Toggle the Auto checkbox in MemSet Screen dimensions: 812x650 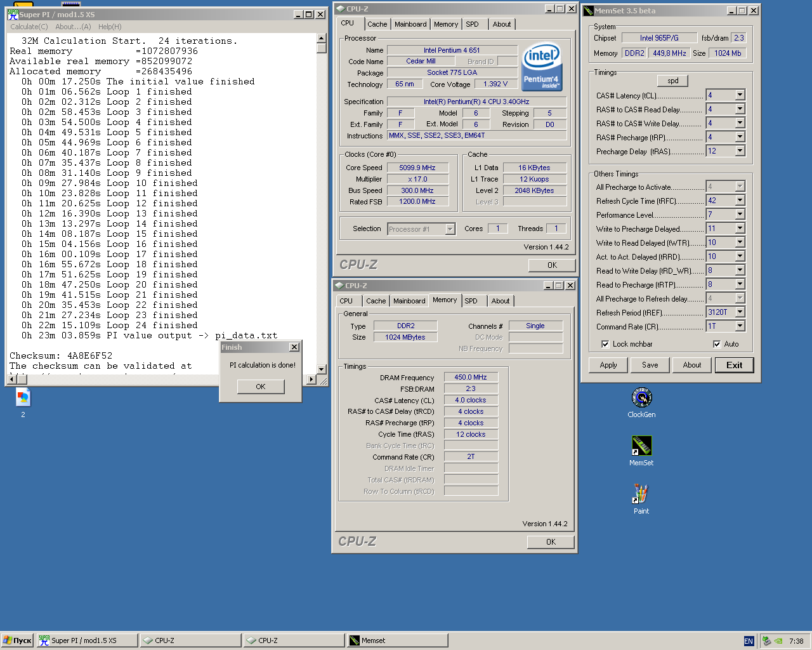[x=717, y=344]
